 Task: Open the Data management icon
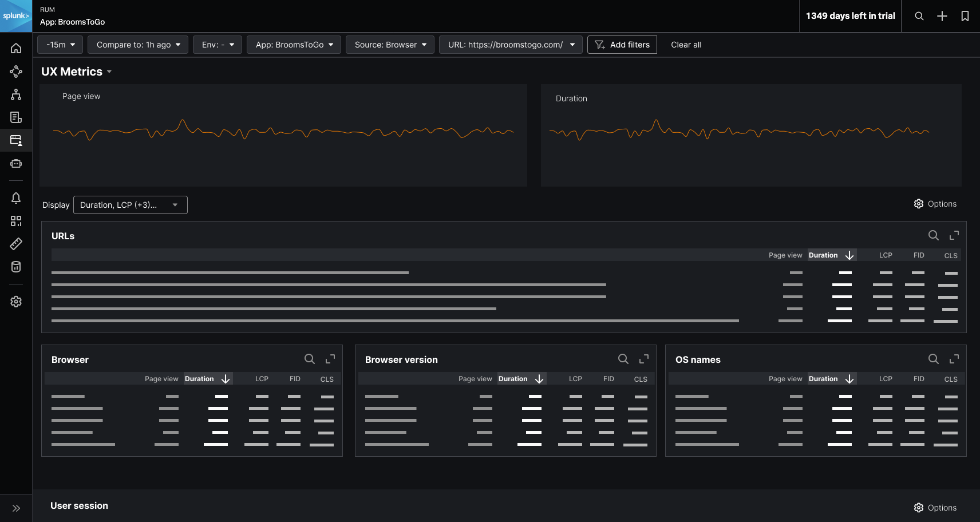coord(16,267)
